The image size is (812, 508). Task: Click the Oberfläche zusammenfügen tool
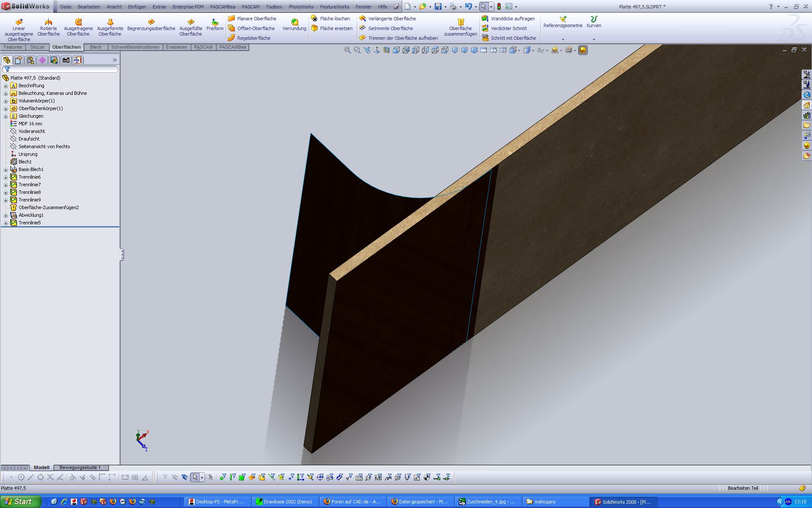click(461, 28)
